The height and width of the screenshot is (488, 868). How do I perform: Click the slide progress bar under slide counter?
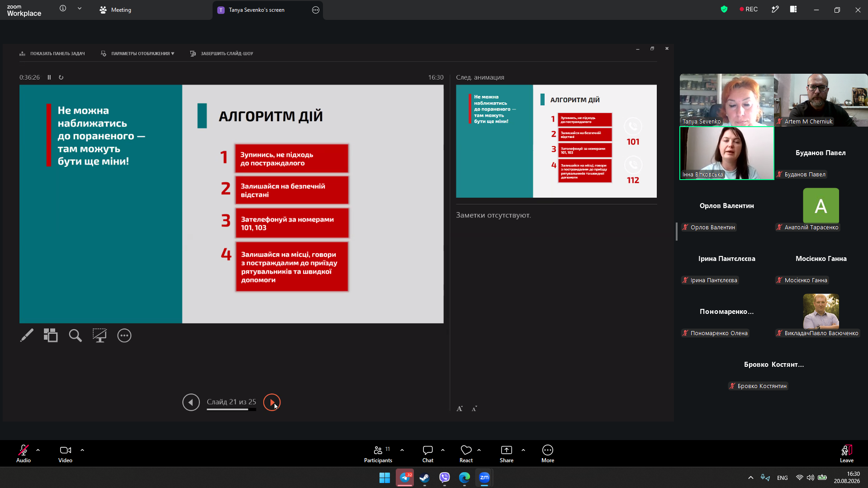[231, 409]
